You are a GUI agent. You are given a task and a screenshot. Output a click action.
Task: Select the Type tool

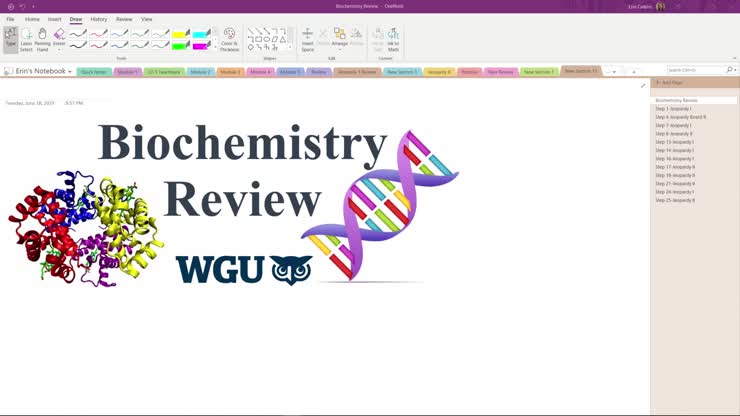(x=10, y=39)
